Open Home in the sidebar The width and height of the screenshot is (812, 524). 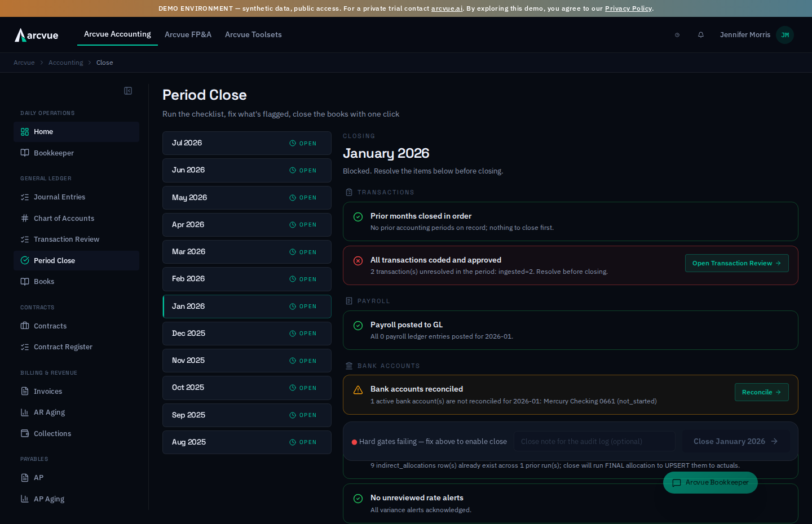(x=76, y=132)
